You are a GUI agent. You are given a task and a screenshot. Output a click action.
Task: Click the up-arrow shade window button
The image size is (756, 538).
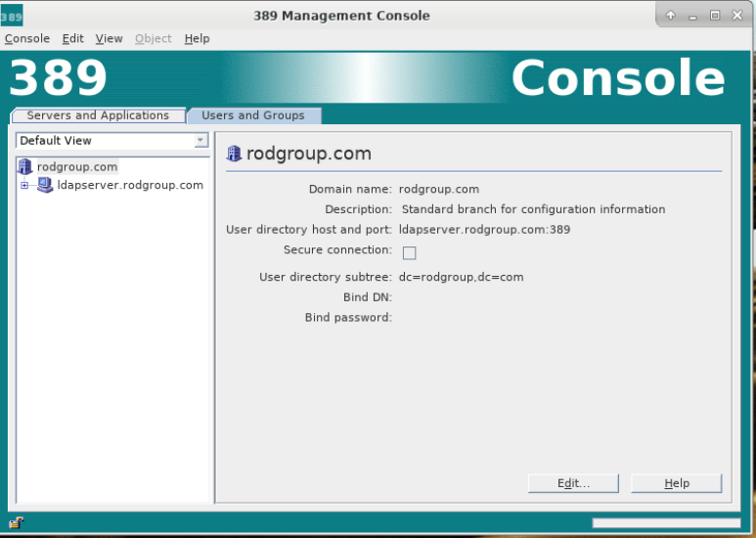click(671, 15)
